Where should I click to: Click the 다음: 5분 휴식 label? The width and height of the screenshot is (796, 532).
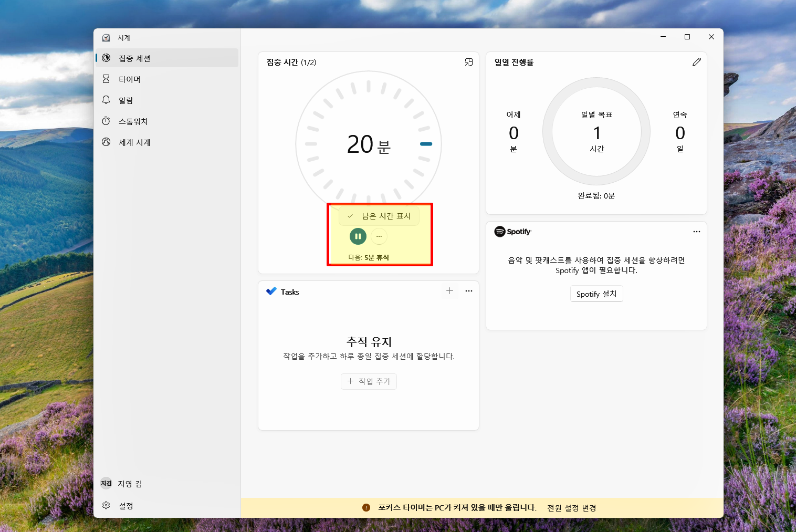[369, 257]
